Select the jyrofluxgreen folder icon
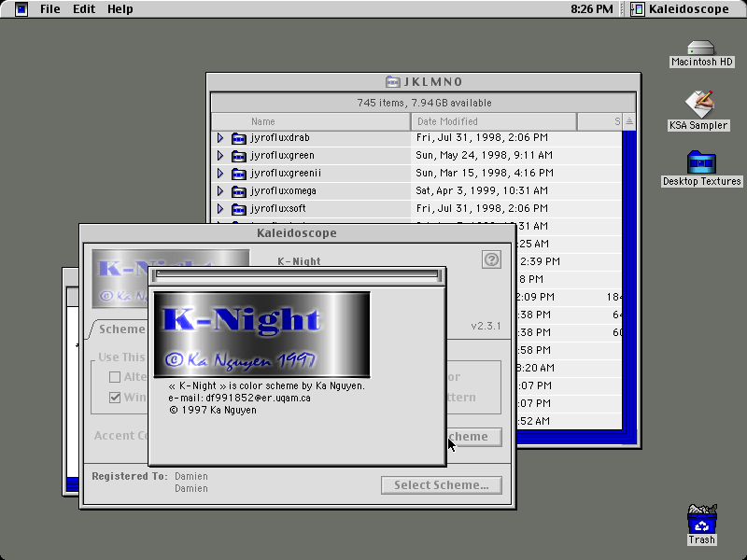This screenshot has height=560, width=747. coord(239,156)
